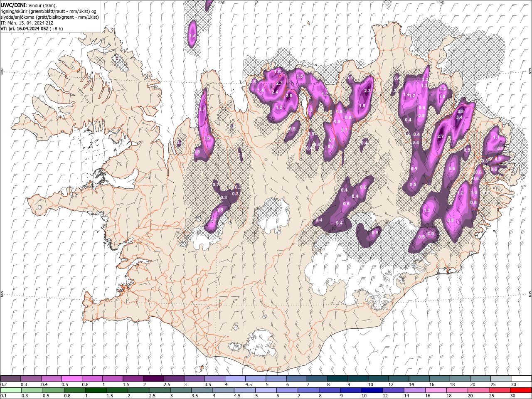This screenshot has width=532, height=399.
Task: Pick the bottom legend dark green swatch at 1
Action: (96, 390)
